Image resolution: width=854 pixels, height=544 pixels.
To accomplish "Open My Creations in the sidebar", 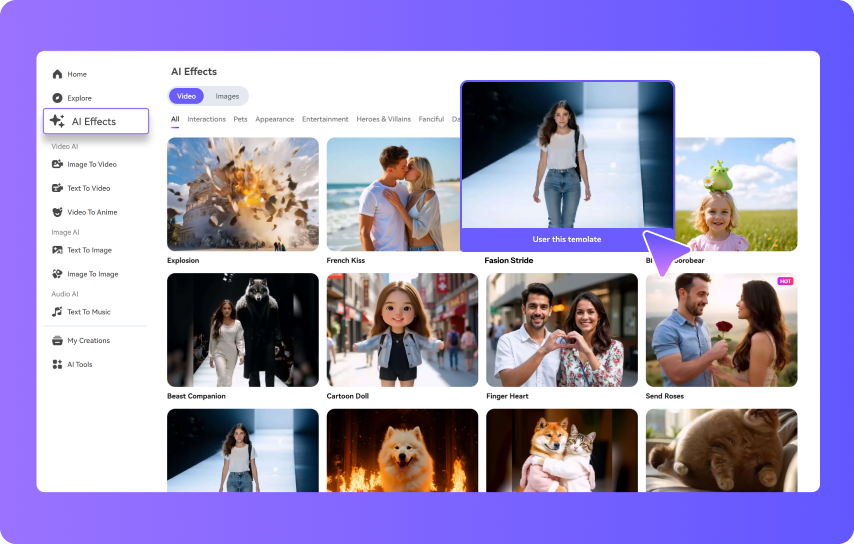I will pos(89,340).
